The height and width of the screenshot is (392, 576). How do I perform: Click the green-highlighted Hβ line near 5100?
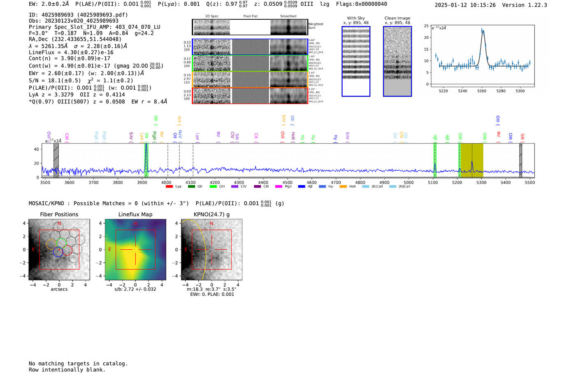pyautogui.click(x=435, y=160)
